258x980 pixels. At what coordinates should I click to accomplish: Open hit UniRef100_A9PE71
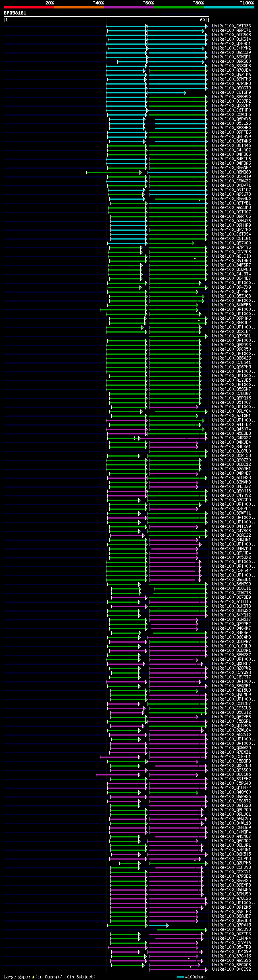coord(231,31)
